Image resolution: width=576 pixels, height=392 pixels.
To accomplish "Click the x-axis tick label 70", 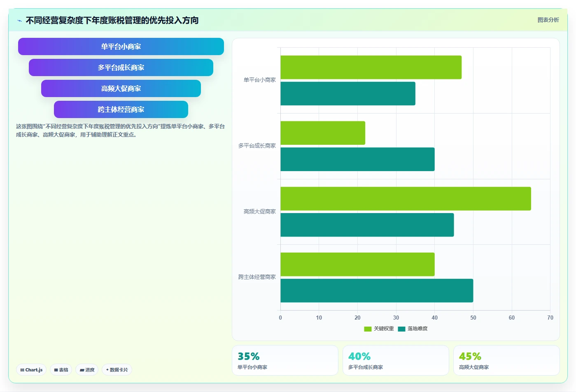I will [x=550, y=318].
